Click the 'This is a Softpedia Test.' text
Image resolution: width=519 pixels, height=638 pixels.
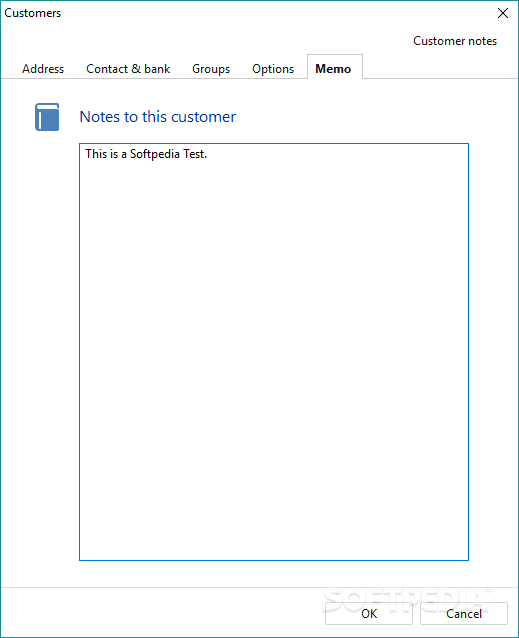tap(146, 154)
